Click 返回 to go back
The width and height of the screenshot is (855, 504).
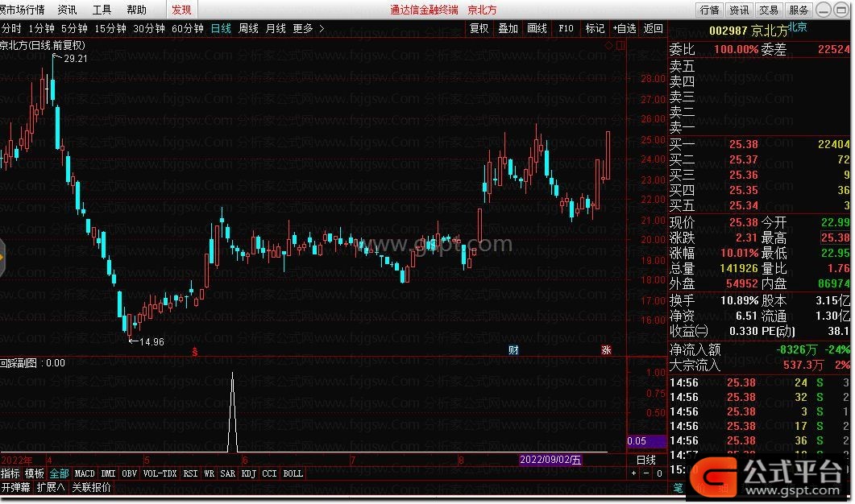[654, 28]
